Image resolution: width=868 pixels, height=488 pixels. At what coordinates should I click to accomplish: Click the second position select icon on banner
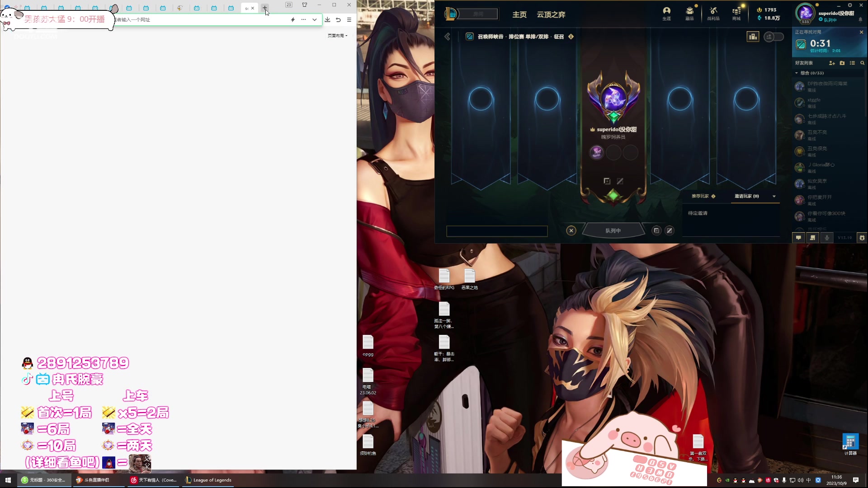pyautogui.click(x=620, y=181)
